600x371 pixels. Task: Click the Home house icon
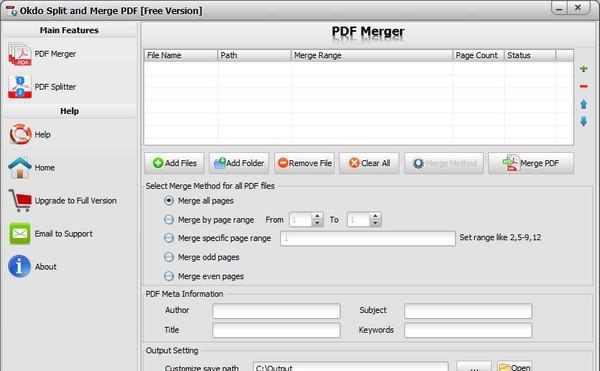pyautogui.click(x=20, y=167)
